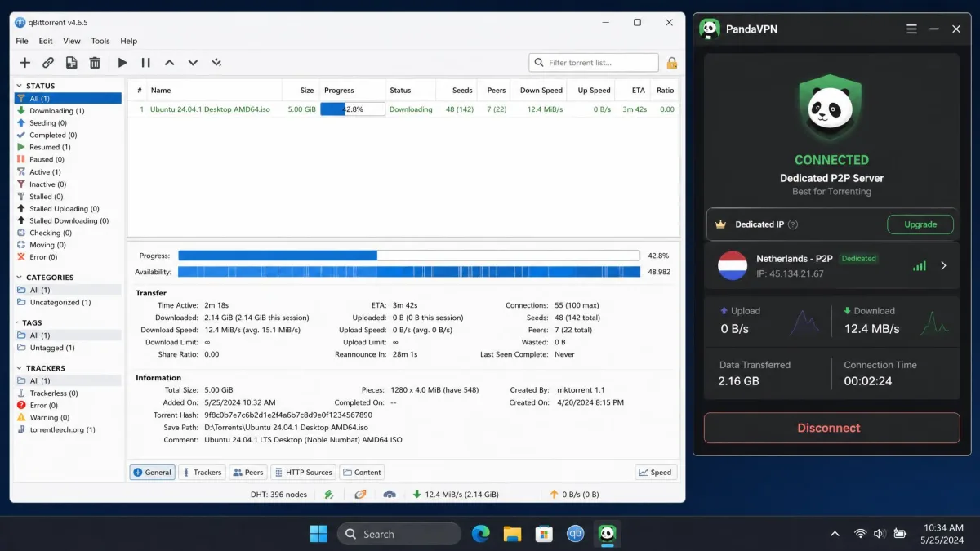Open the Help menu

point(129,41)
